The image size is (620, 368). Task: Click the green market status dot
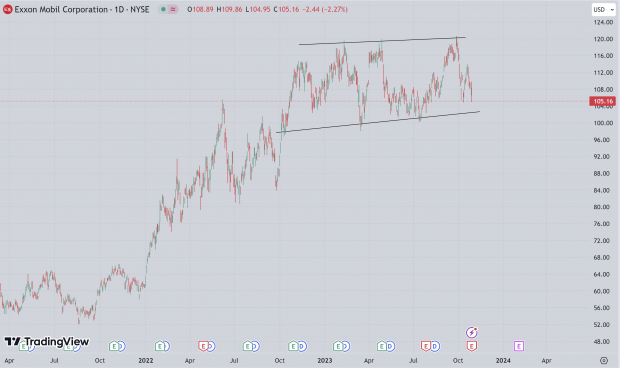click(x=163, y=9)
